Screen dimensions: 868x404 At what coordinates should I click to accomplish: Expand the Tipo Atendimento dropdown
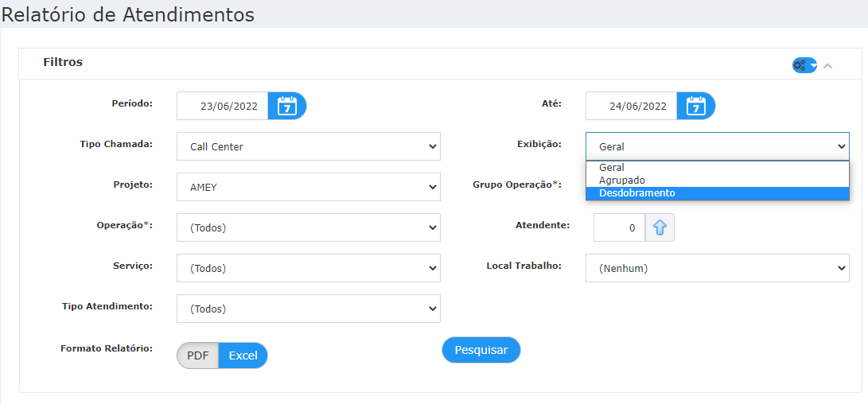click(x=309, y=309)
